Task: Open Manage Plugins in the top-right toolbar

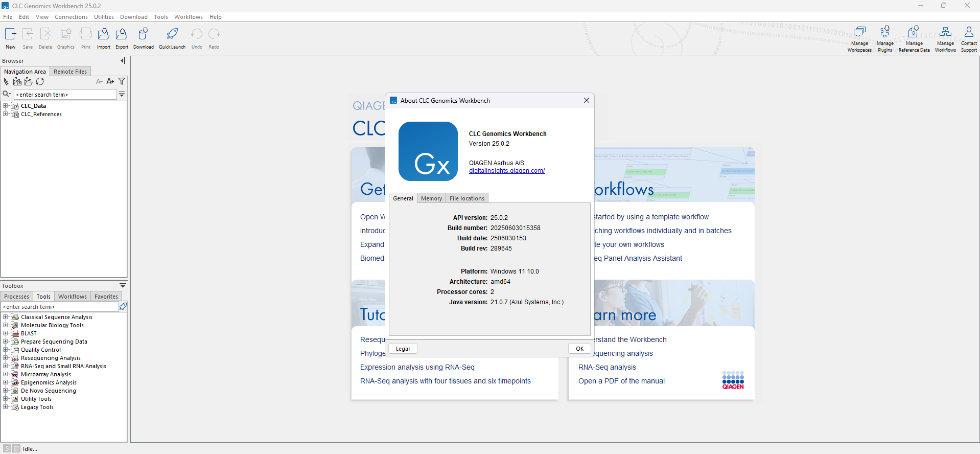Action: (884, 33)
